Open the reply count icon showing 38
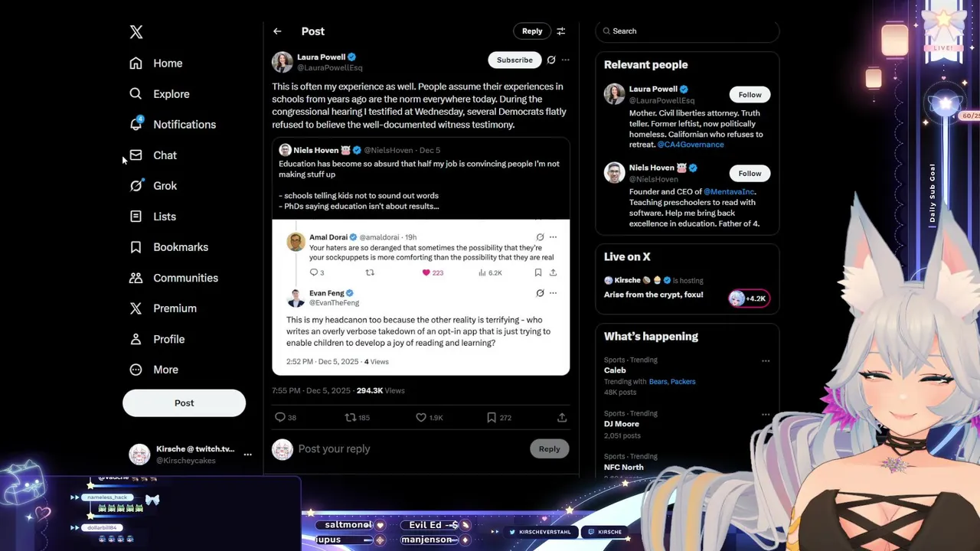This screenshot has width=980, height=551. coord(280,417)
